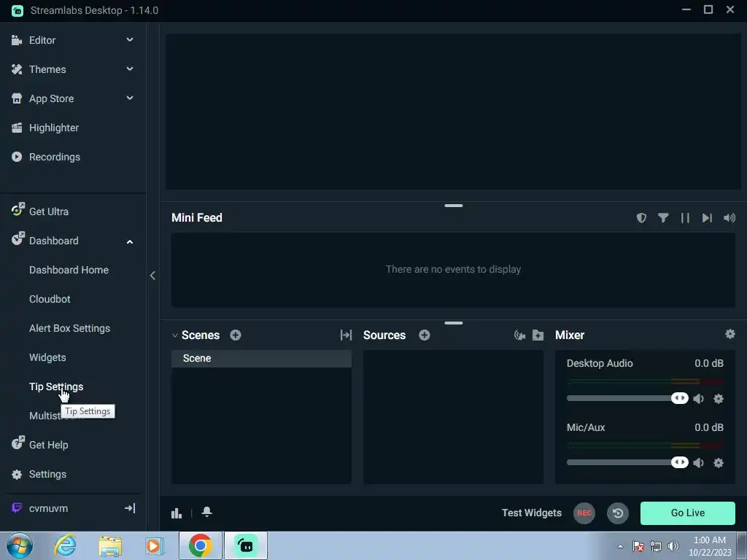Open the Windows Start menu
Screen dimensions: 747x560
20,545
